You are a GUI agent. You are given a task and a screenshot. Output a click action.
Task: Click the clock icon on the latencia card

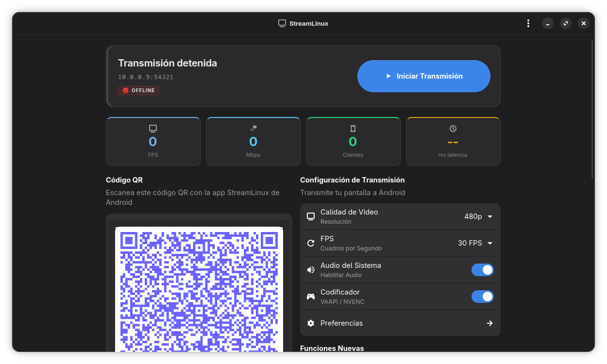pos(453,129)
